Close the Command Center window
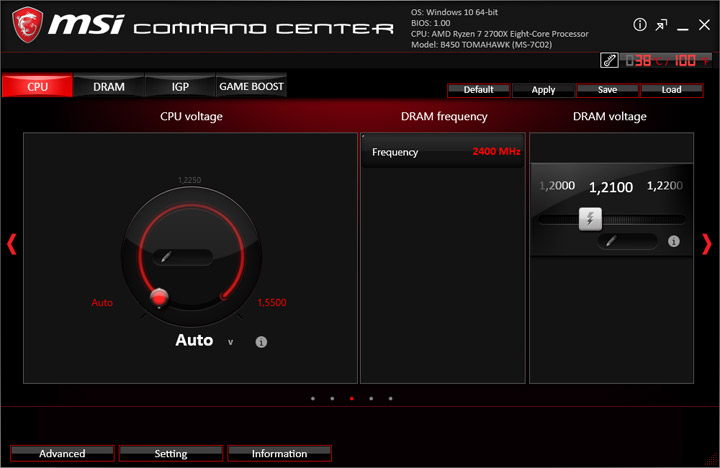The height and width of the screenshot is (468, 720). [x=704, y=25]
